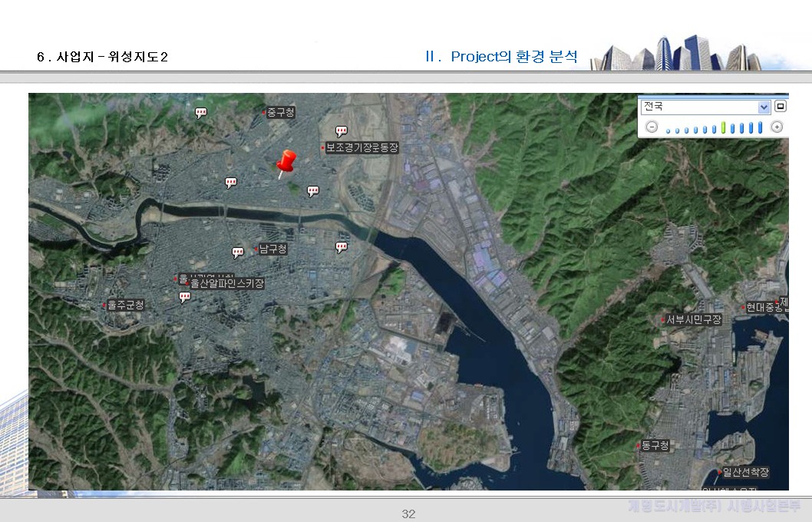Click the 보조경기장운동장 place label

point(361,147)
